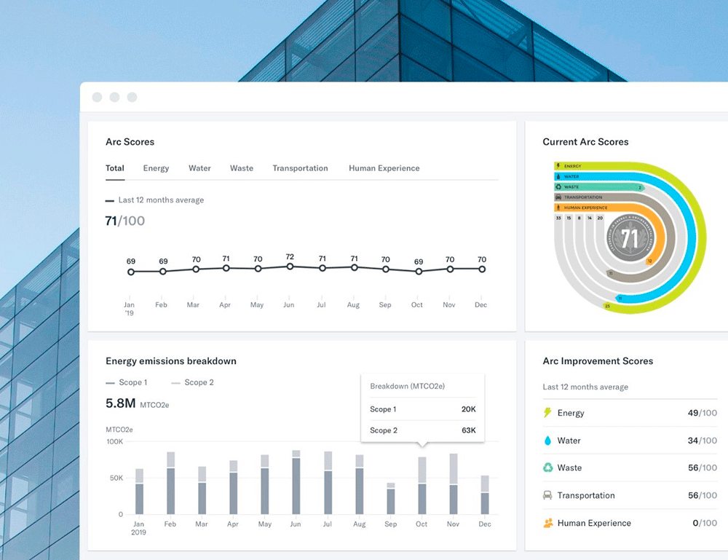Click the June data point showing 72
The height and width of the screenshot is (560, 728).
(x=290, y=267)
